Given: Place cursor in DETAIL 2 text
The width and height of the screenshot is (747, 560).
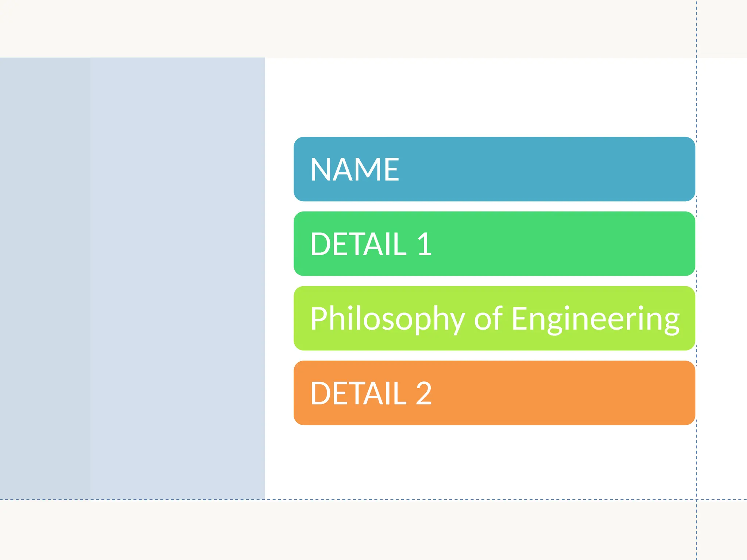Looking at the screenshot, I should pyautogui.click(x=371, y=393).
